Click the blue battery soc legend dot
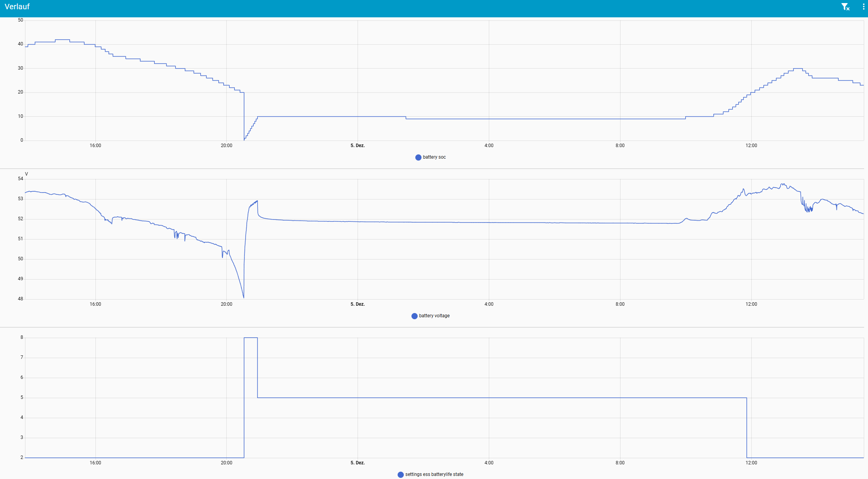The image size is (868, 479). pyautogui.click(x=418, y=157)
